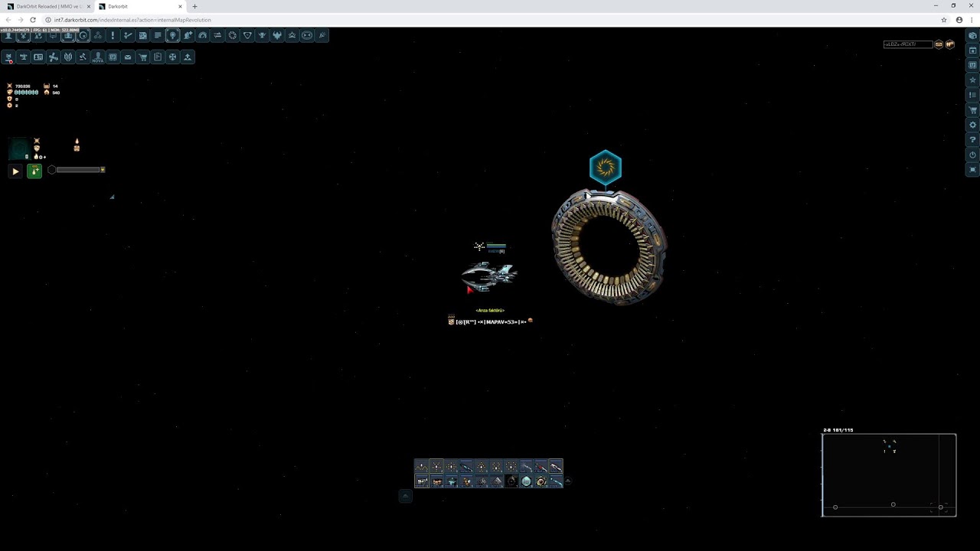Open the add-contact icon in the top toolbar
Screen dimensions: 980x551
pos(188,35)
